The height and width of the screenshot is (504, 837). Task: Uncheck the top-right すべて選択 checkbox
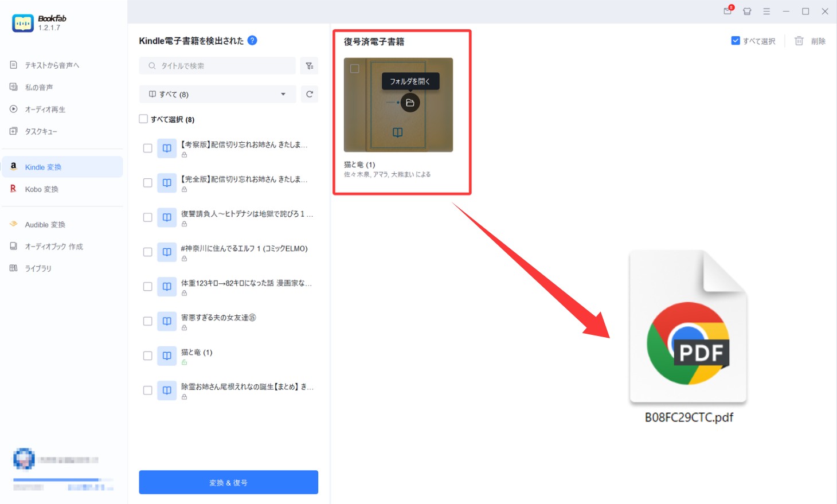pos(736,41)
